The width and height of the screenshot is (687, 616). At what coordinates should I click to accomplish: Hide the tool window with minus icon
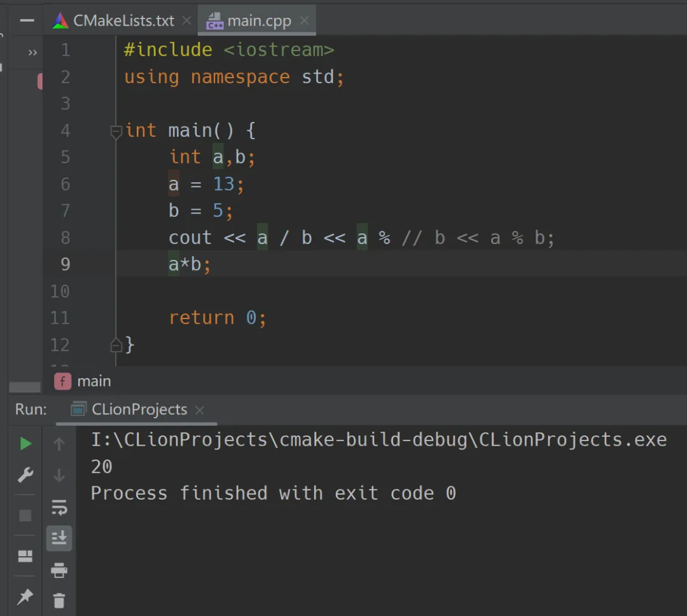(x=27, y=20)
